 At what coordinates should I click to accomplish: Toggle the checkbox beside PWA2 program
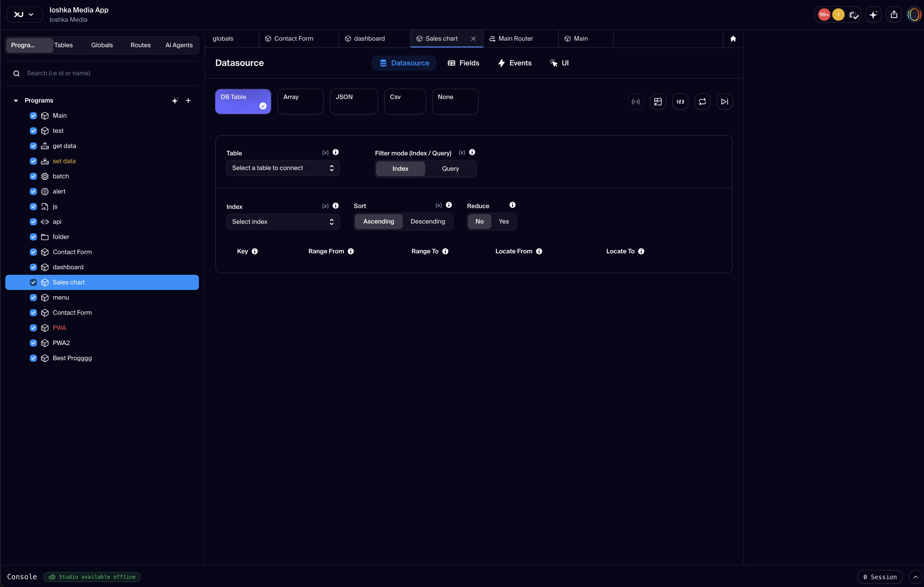point(33,343)
